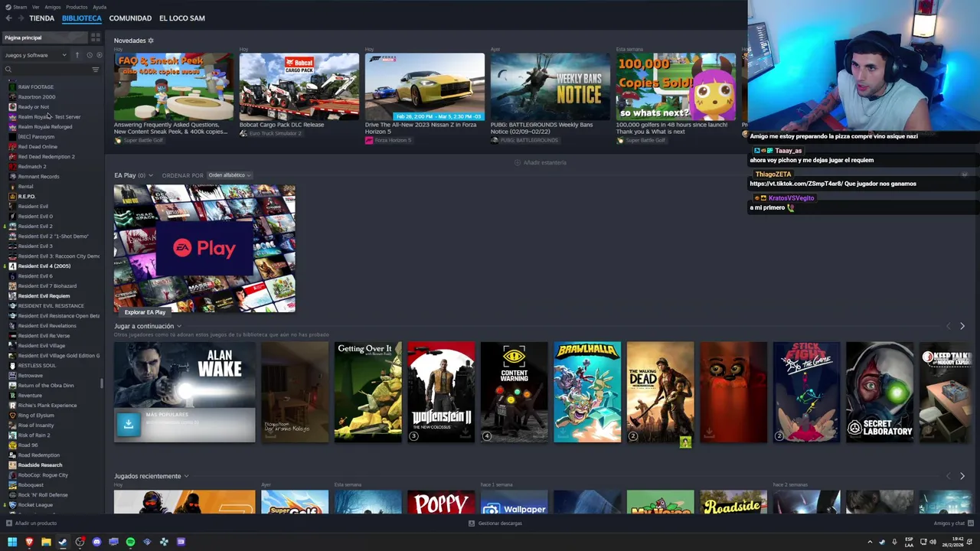Image resolution: width=980 pixels, height=551 pixels.
Task: Open Secret Laboratory game cover
Action: tap(880, 392)
